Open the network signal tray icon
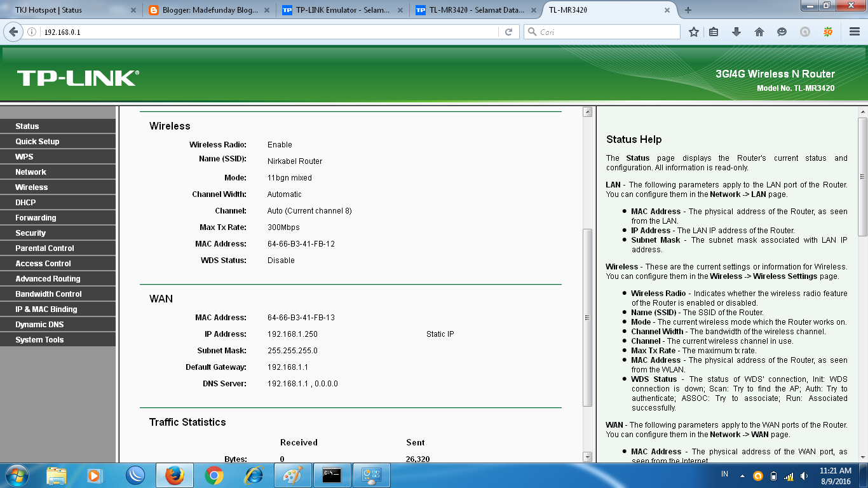Viewport: 868px width, 488px height. 789,476
